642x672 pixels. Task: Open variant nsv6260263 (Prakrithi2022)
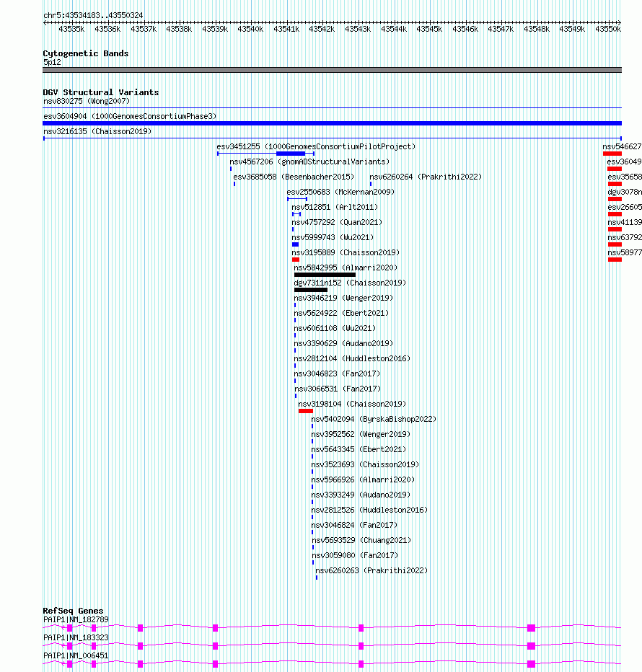[x=371, y=571]
